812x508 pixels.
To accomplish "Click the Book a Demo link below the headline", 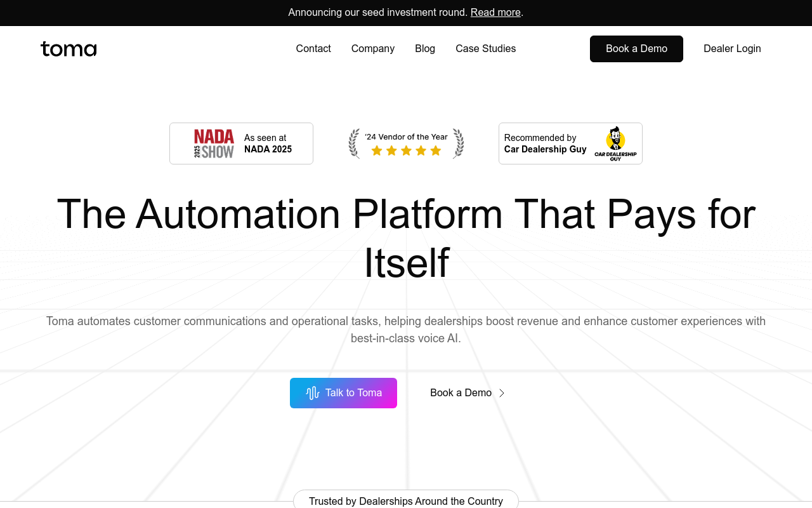I will 467,393.
